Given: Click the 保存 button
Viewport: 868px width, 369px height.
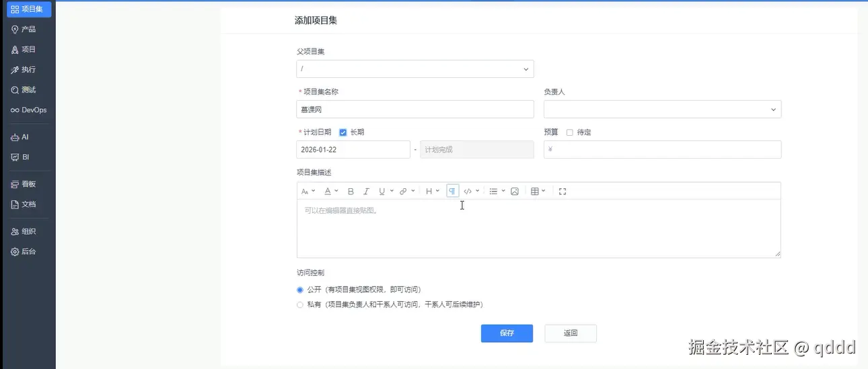Looking at the screenshot, I should pos(507,333).
